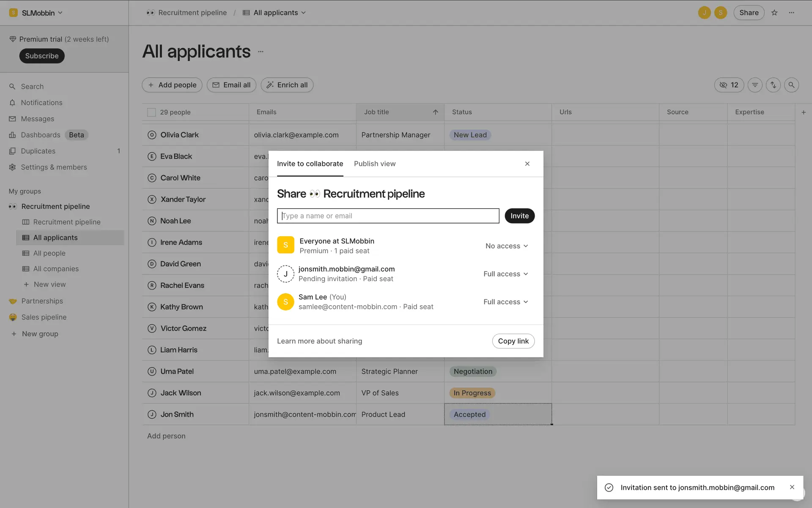
Task: Switch to the Publish view tab
Action: tap(375, 164)
